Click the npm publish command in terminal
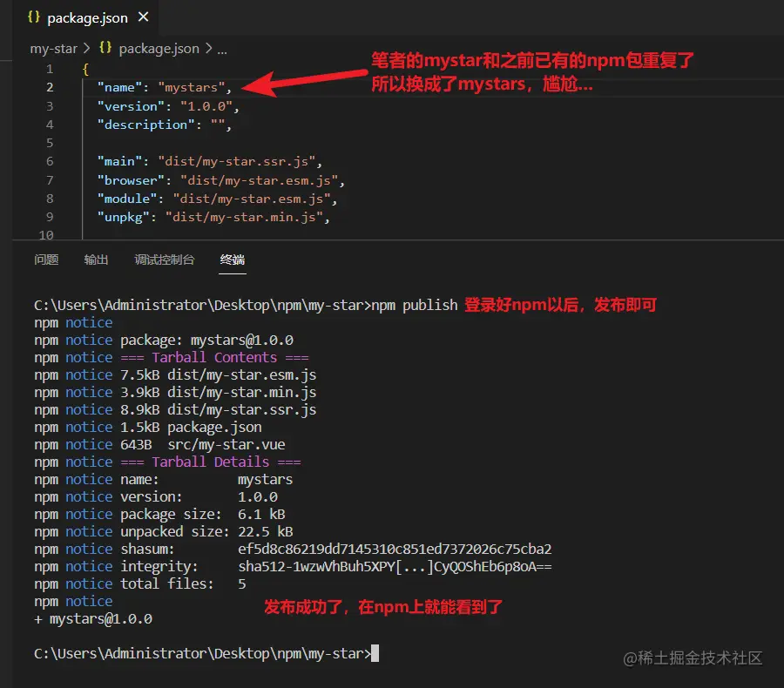This screenshot has width=784, height=688. pyautogui.click(x=415, y=305)
